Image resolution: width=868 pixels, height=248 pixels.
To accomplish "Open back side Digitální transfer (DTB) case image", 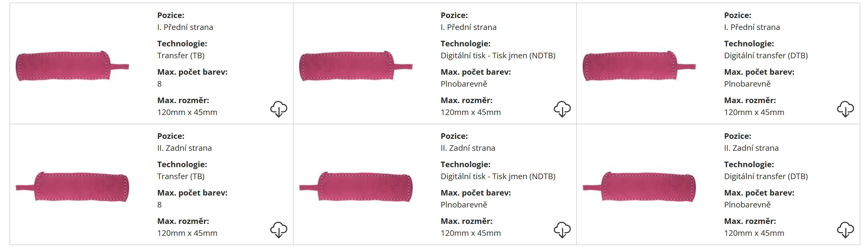I will click(639, 187).
